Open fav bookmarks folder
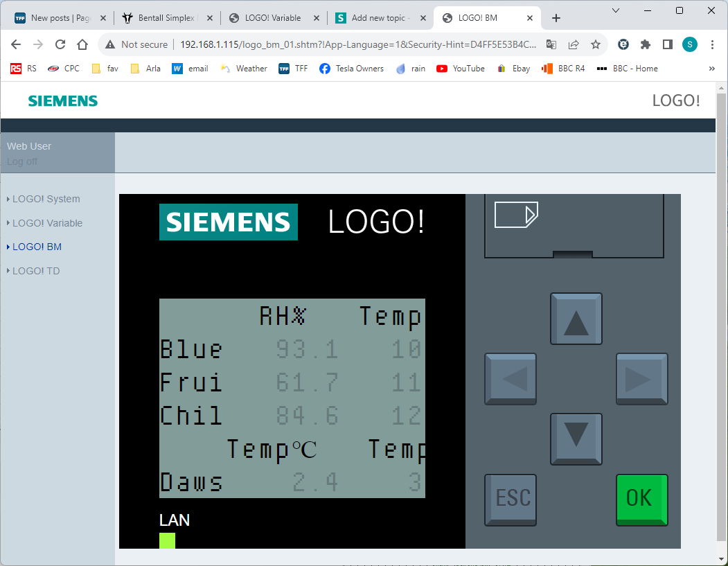 coord(105,69)
